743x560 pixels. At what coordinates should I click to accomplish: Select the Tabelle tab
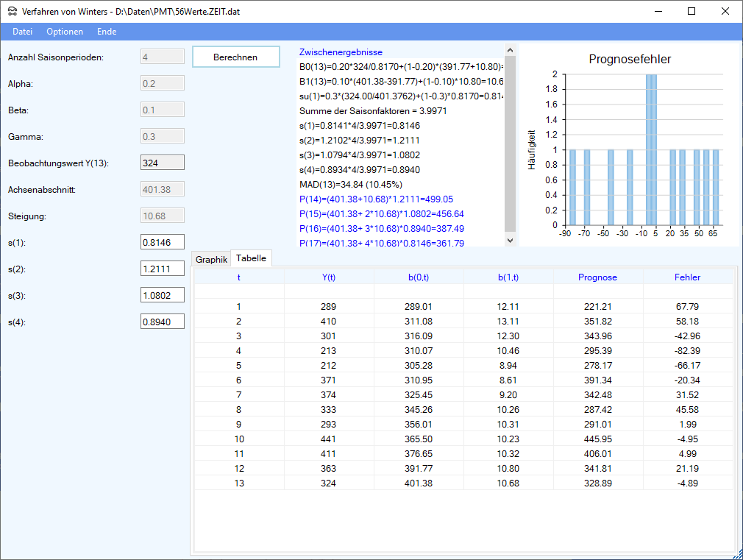[251, 259]
